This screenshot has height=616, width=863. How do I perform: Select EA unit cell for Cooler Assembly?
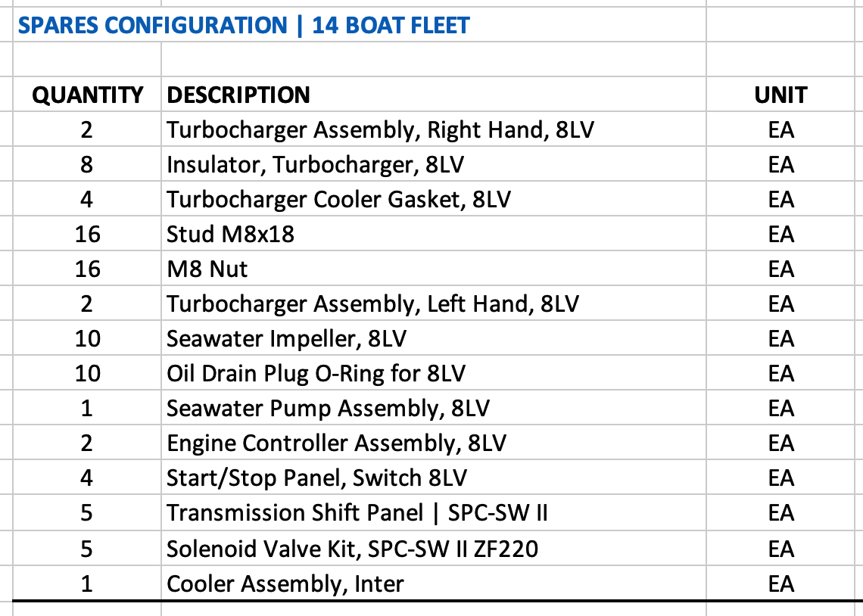[780, 583]
